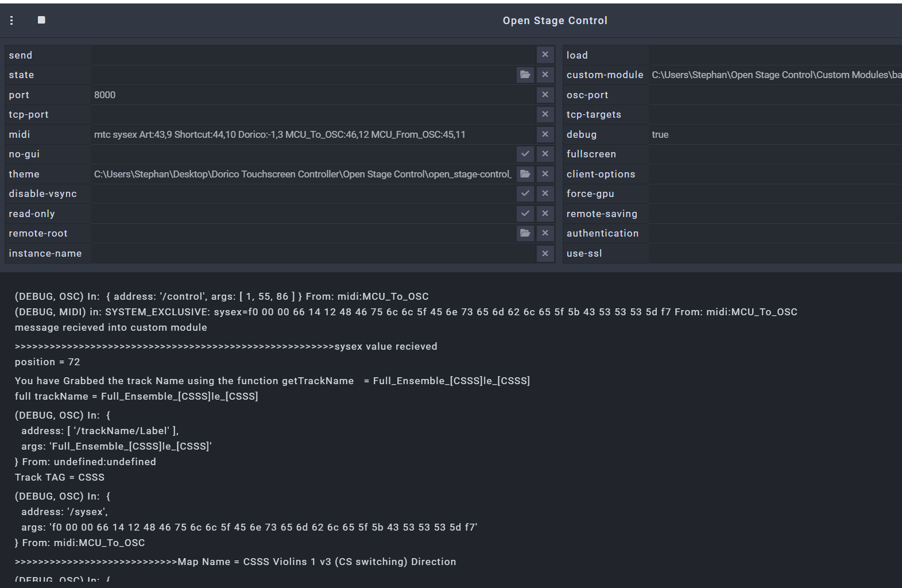This screenshot has height=588, width=902.
Task: Click the load option input field
Action: [775, 55]
